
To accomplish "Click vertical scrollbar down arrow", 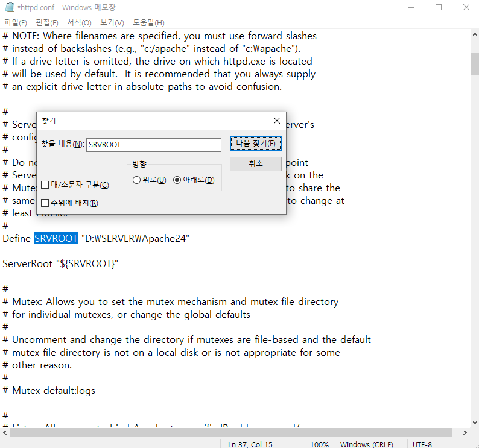I will tap(474, 423).
